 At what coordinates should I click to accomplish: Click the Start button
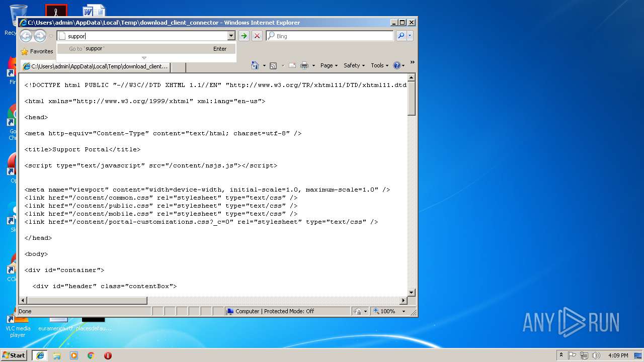point(14,355)
